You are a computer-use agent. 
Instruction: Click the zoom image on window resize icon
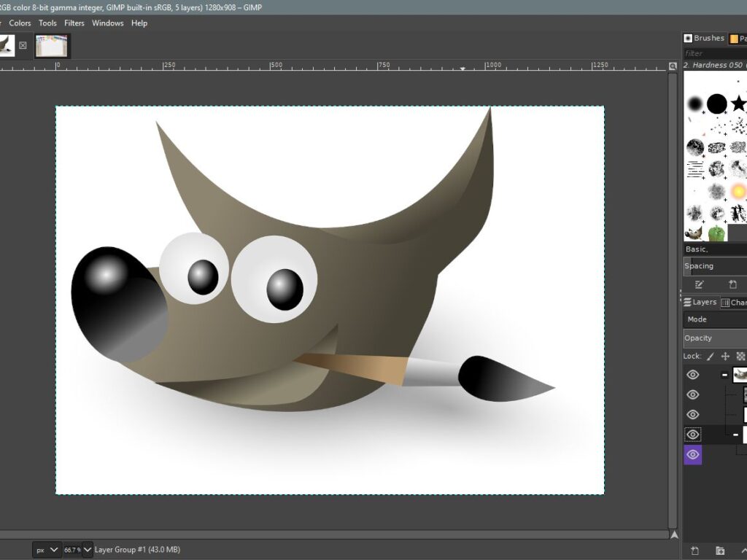pyautogui.click(x=673, y=66)
